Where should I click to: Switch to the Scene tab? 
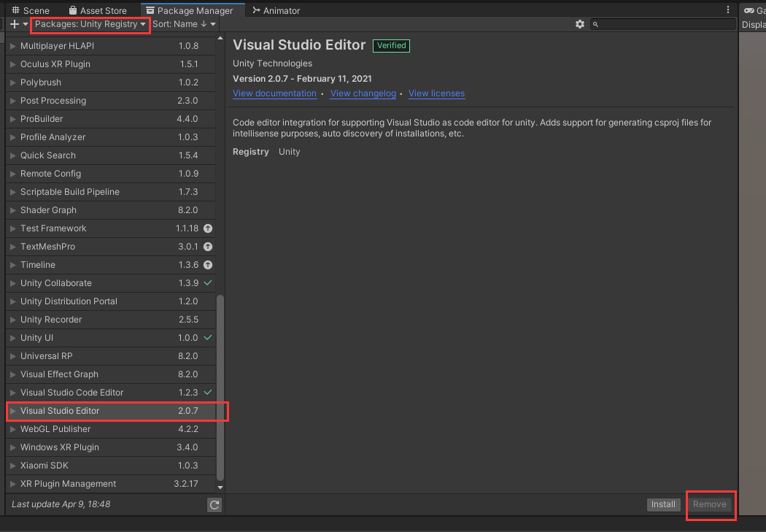point(31,10)
